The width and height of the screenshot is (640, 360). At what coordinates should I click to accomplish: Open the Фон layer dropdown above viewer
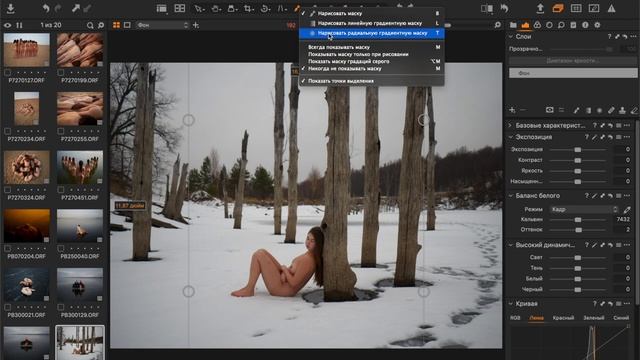162,25
